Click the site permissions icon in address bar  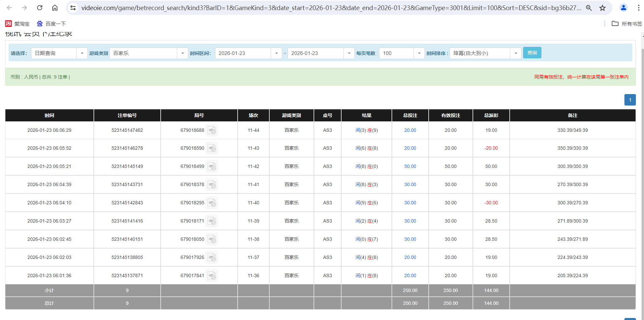(x=73, y=7)
